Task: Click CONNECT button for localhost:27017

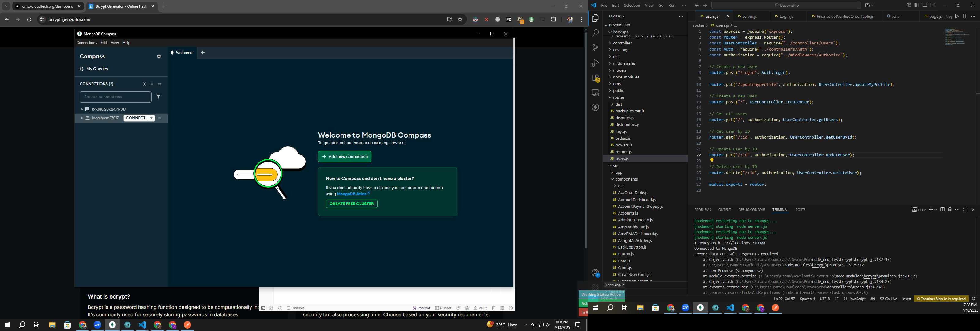Action: (x=135, y=118)
